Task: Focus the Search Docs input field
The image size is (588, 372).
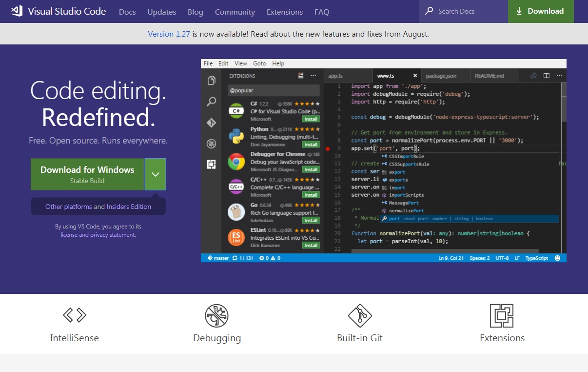Action: click(x=463, y=11)
